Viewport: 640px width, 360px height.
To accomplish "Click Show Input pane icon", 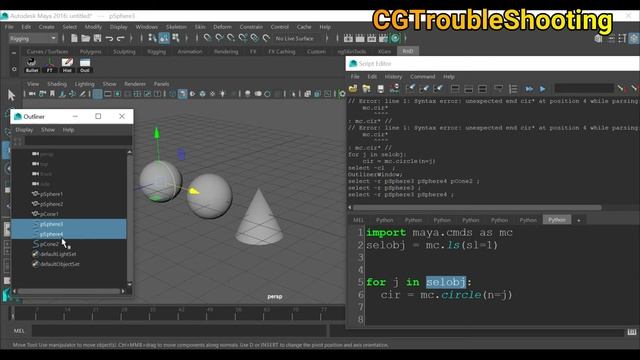I will click(x=469, y=89).
